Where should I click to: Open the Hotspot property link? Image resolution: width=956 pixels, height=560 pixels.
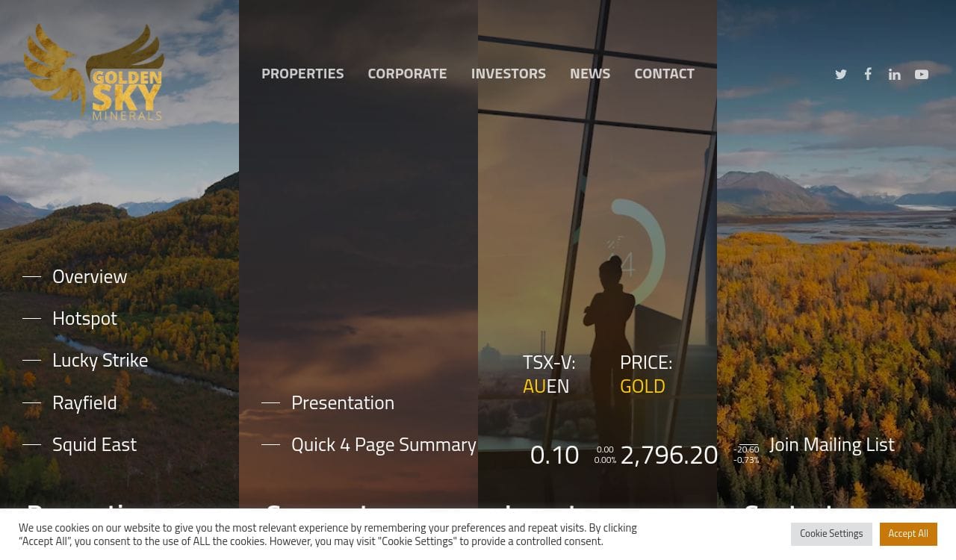click(x=84, y=318)
